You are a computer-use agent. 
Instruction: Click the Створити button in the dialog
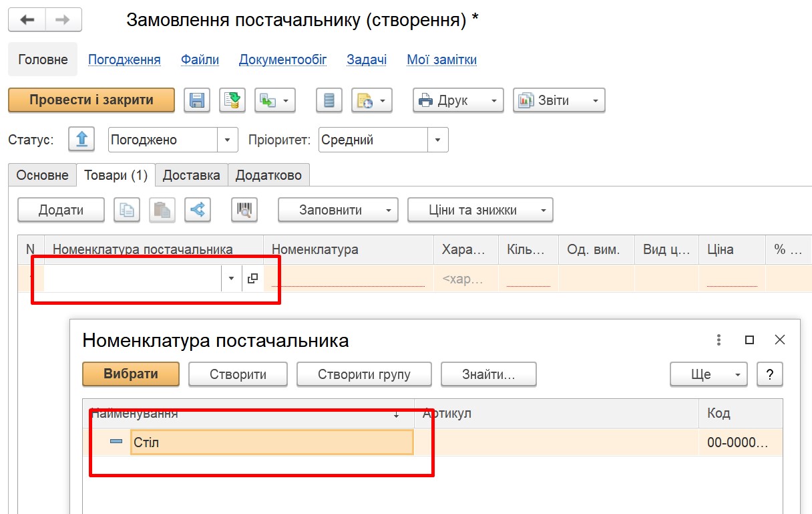pos(238,374)
